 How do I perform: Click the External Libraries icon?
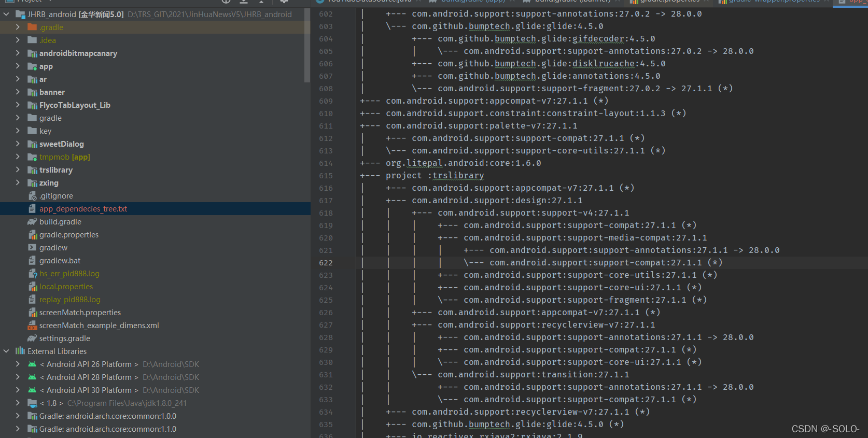pos(20,351)
